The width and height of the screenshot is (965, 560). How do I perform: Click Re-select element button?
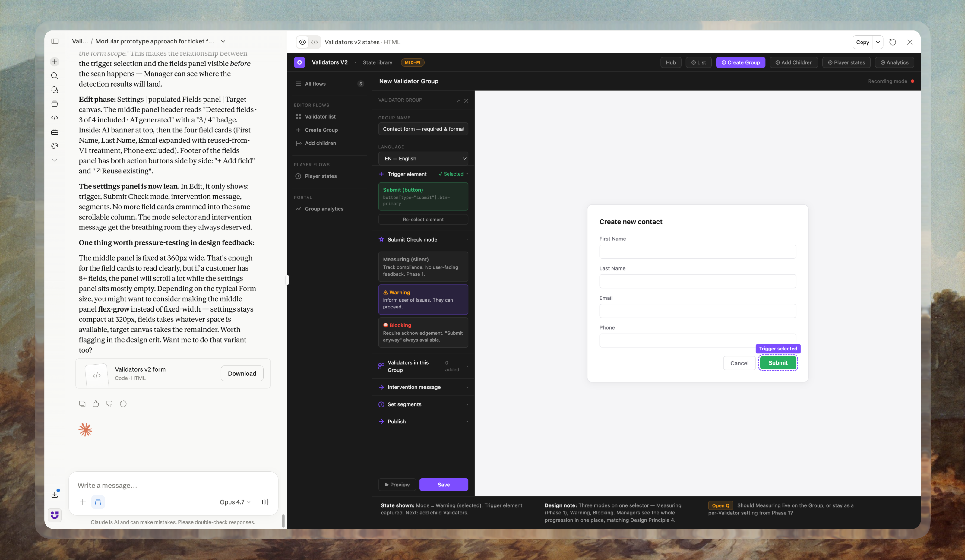[x=423, y=220]
